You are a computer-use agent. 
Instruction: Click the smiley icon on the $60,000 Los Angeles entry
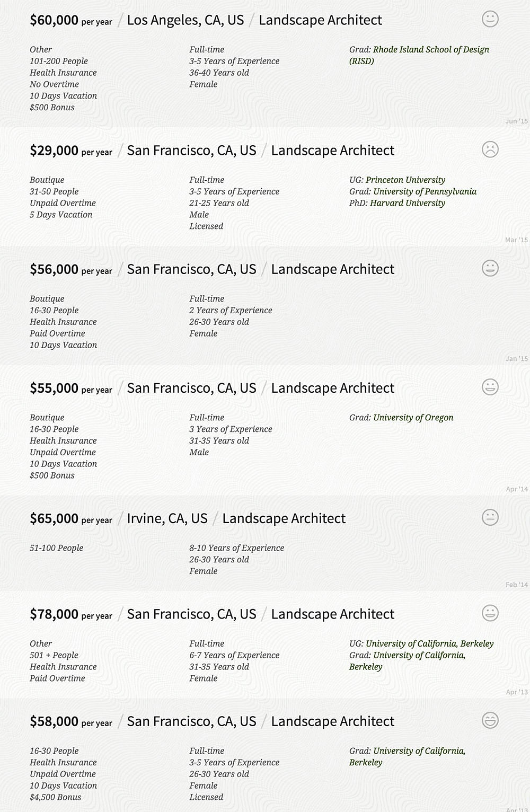pos(490,19)
